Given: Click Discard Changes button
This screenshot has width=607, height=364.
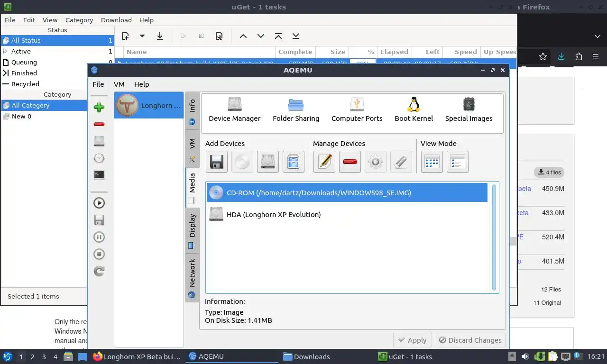Looking at the screenshot, I should 470,340.
